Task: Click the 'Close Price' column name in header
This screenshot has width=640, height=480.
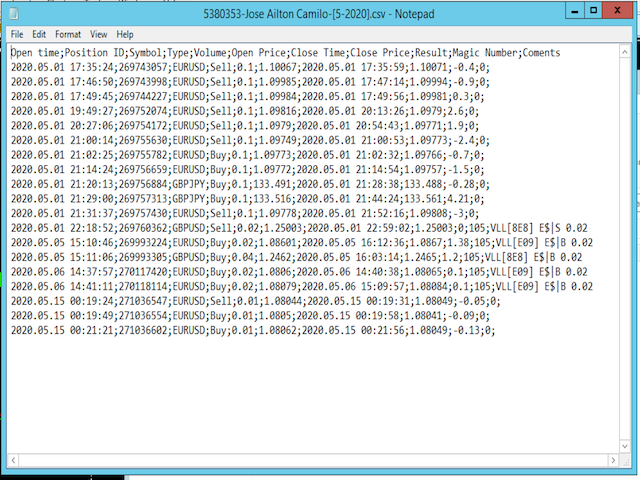Action: [x=380, y=53]
